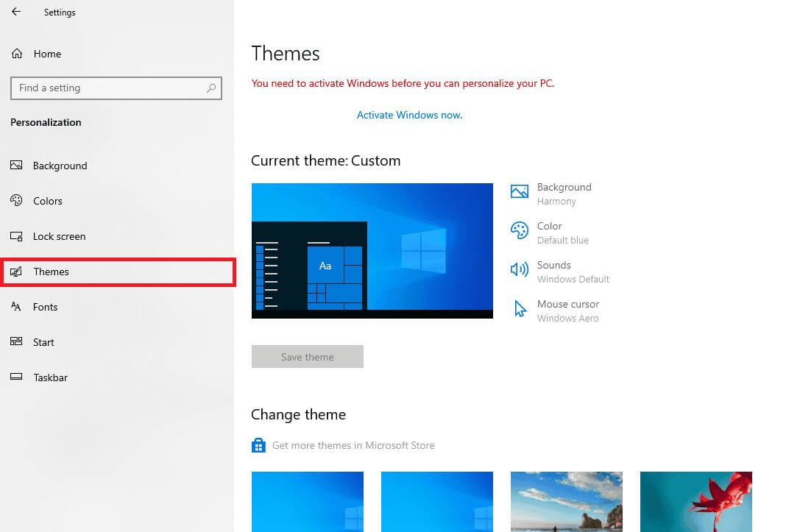Click the current theme preview image
The height and width of the screenshot is (532, 800).
372,250
